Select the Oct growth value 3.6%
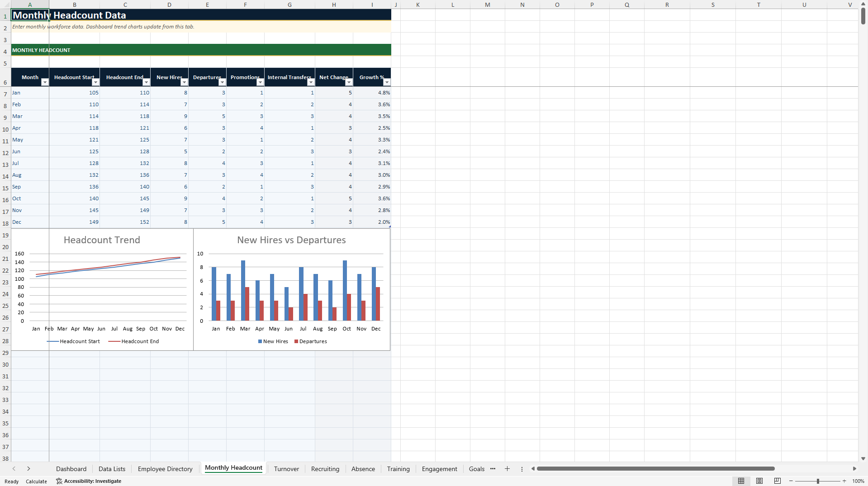Viewport: 868px width, 486px height. pos(372,198)
